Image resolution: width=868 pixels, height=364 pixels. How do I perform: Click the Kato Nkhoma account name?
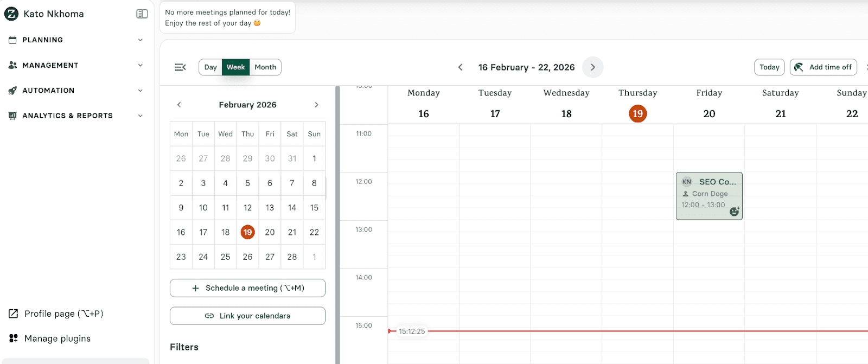tap(54, 14)
